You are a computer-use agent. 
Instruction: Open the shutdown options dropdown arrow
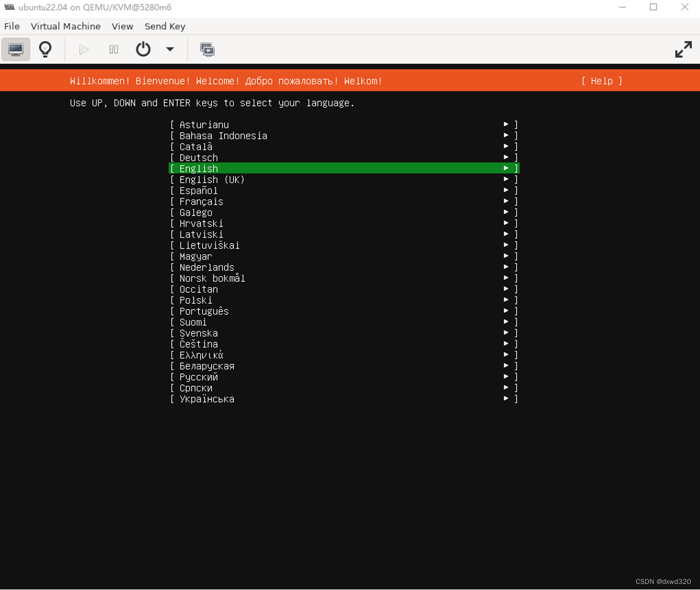tap(170, 49)
